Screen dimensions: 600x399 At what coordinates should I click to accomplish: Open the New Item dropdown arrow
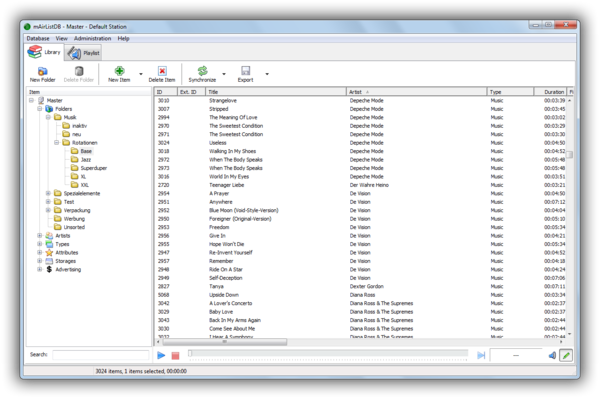[x=141, y=74]
